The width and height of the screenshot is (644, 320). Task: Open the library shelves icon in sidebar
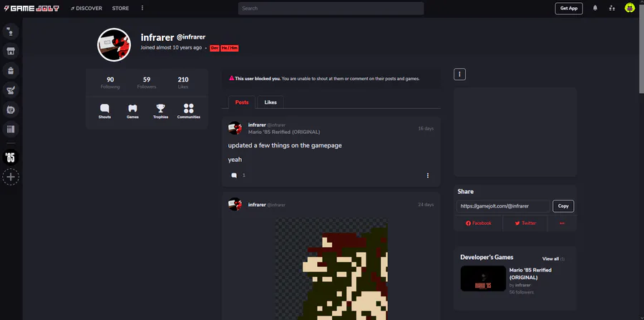pyautogui.click(x=11, y=130)
